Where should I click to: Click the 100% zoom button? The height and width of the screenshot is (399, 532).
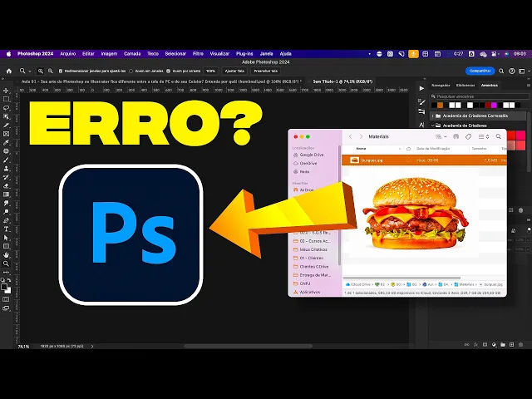coord(210,71)
